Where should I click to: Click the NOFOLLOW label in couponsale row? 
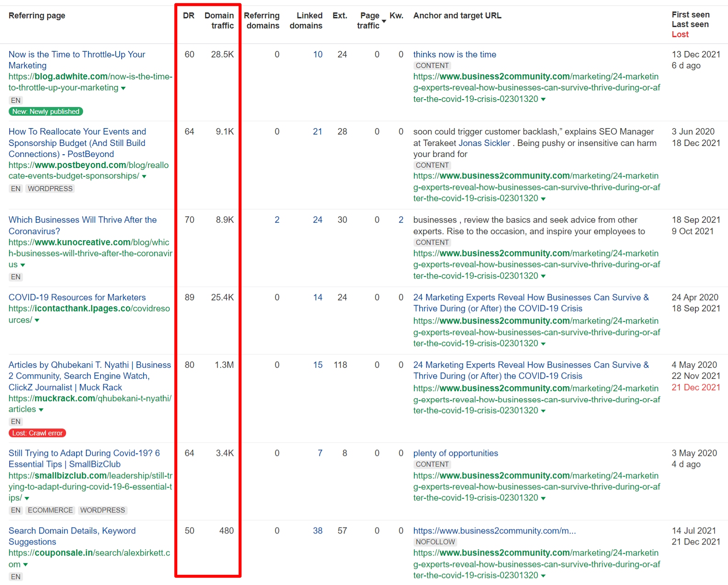[436, 542]
